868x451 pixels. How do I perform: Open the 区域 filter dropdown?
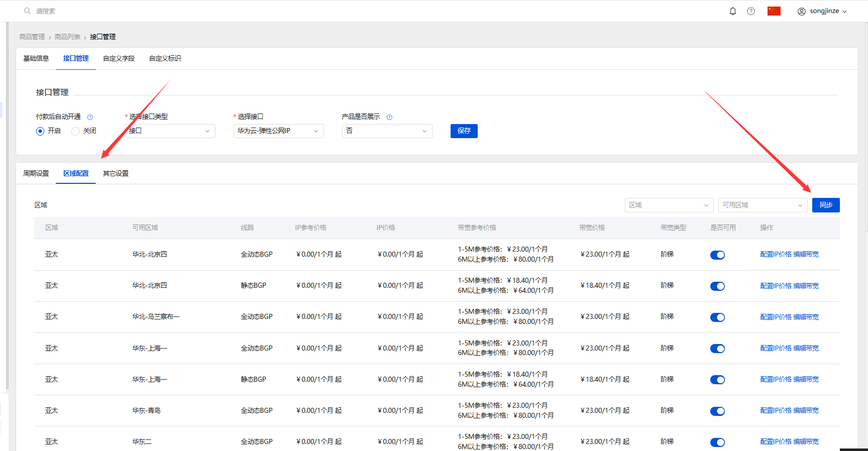point(670,205)
